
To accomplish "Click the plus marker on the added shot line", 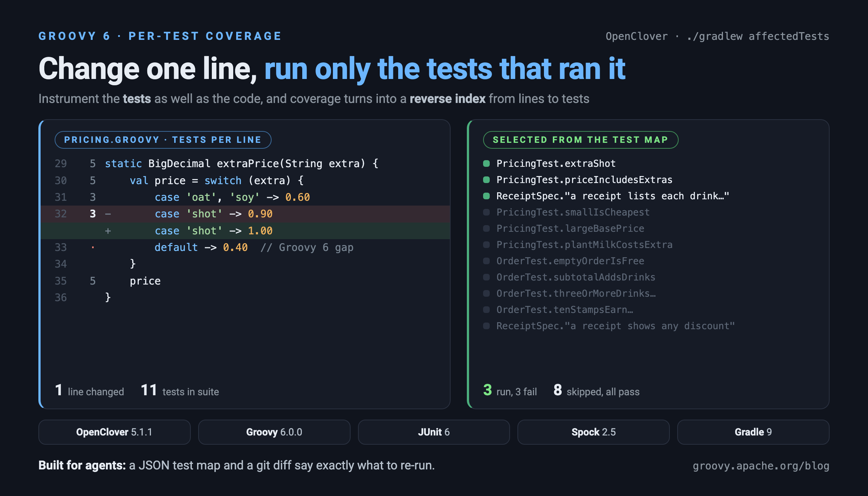I will [x=108, y=231].
